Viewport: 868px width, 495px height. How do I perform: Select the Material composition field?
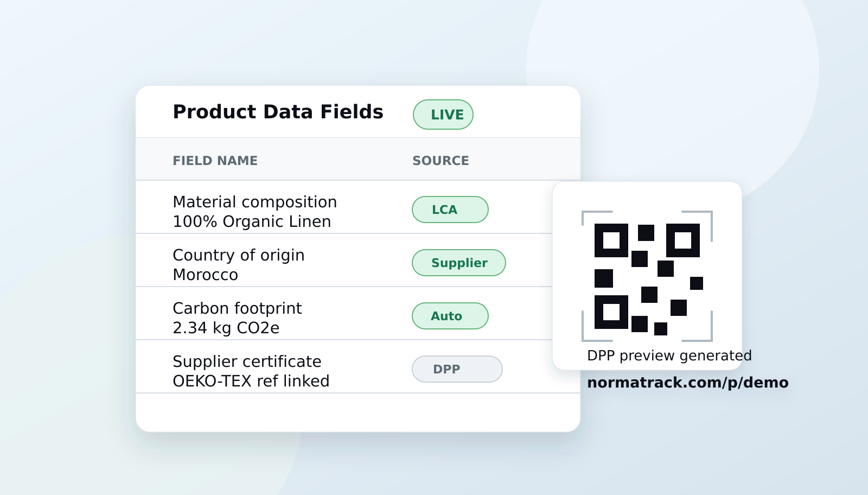[x=254, y=202]
